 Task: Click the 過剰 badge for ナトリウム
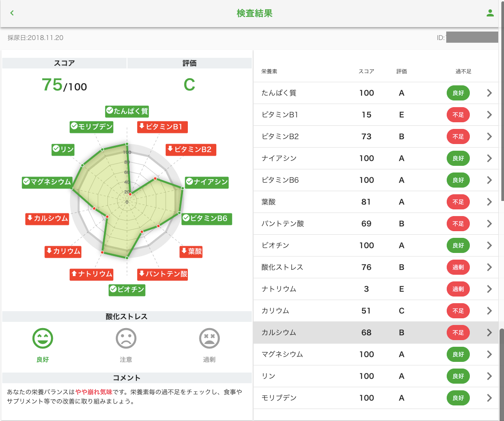click(x=458, y=289)
